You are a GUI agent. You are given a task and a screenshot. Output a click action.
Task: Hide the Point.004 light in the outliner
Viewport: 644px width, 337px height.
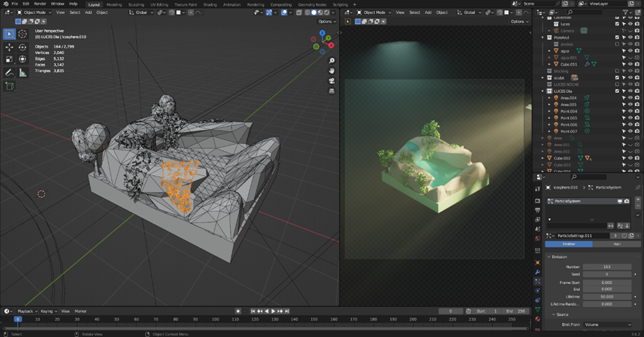pos(630,111)
